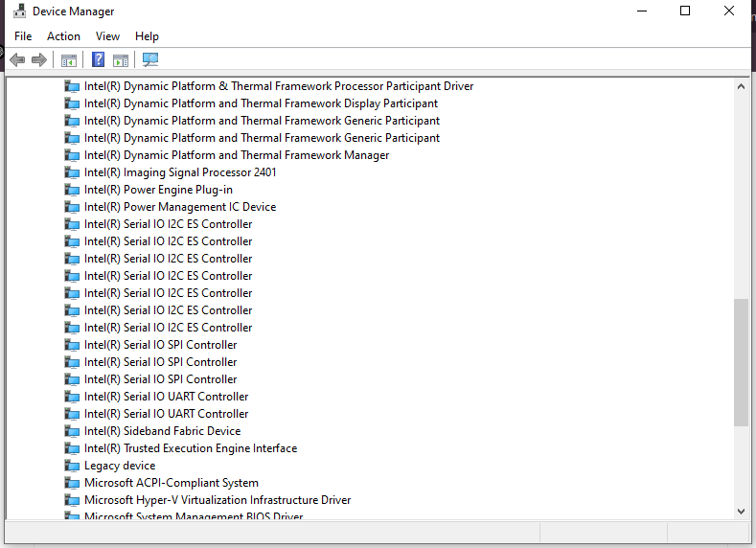Click the vertical scrollbar thumb
This screenshot has width=756, height=548.
pyautogui.click(x=741, y=362)
